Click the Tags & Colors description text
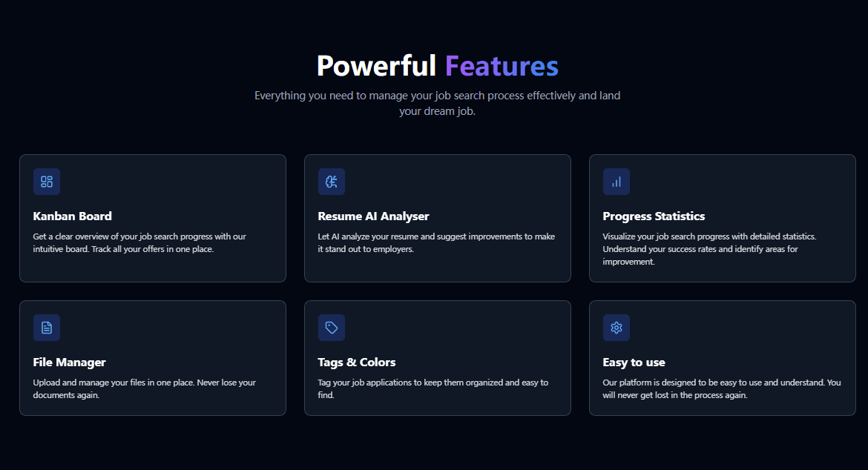Screen dimensions: 868x470 [x=433, y=388]
